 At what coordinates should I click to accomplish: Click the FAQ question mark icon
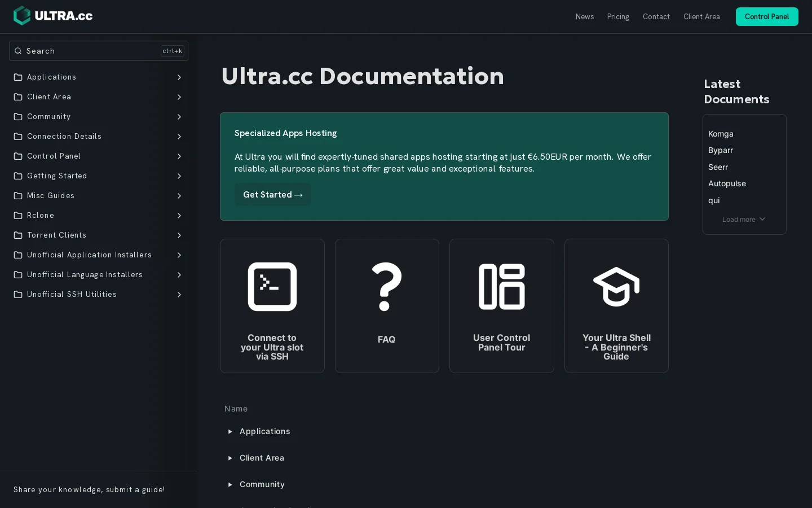(387, 287)
